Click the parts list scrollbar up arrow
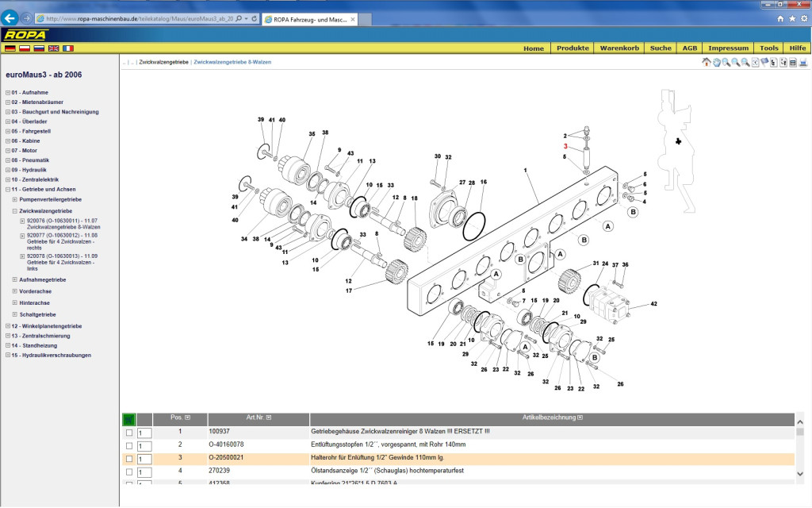 (800, 422)
